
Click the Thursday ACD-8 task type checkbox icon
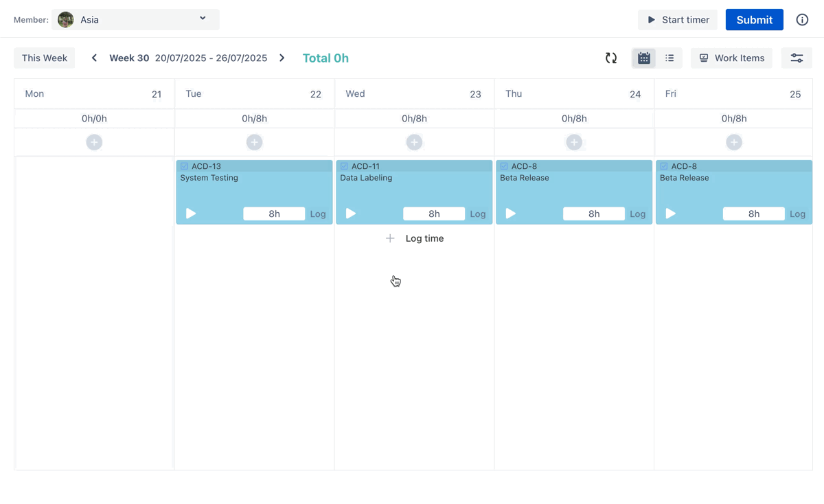504,166
